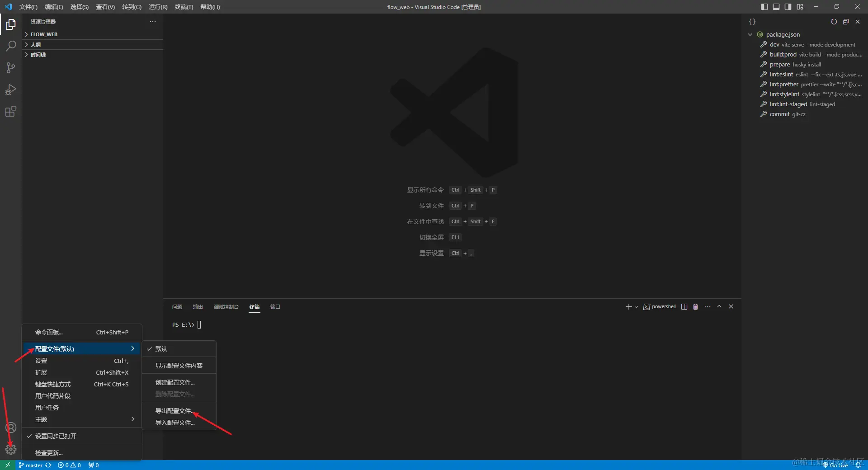Open 键盘快捷方式 keyboard shortcuts entry

click(82, 384)
